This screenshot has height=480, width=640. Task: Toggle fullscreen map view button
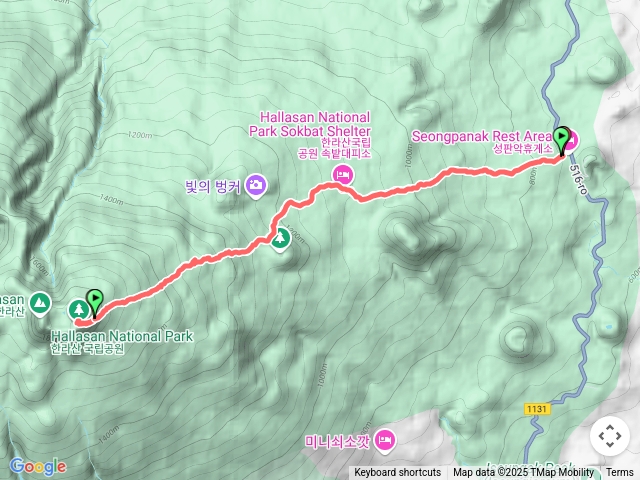[610, 436]
